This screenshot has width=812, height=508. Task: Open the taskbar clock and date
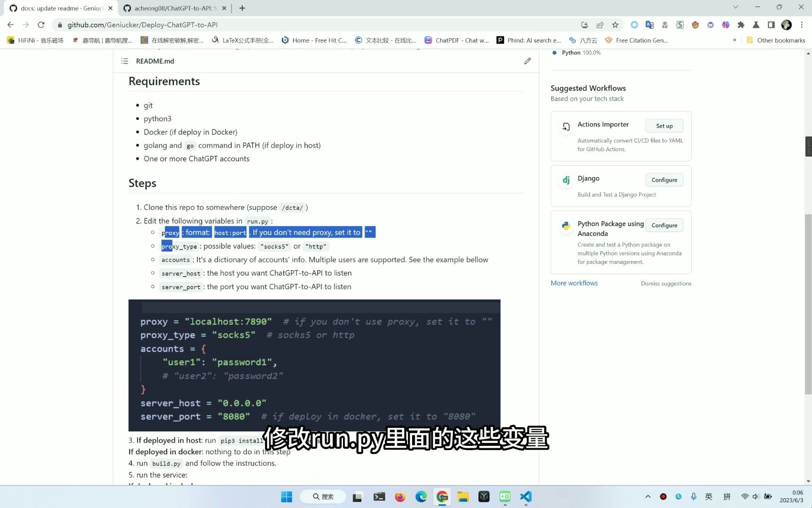[792, 497]
